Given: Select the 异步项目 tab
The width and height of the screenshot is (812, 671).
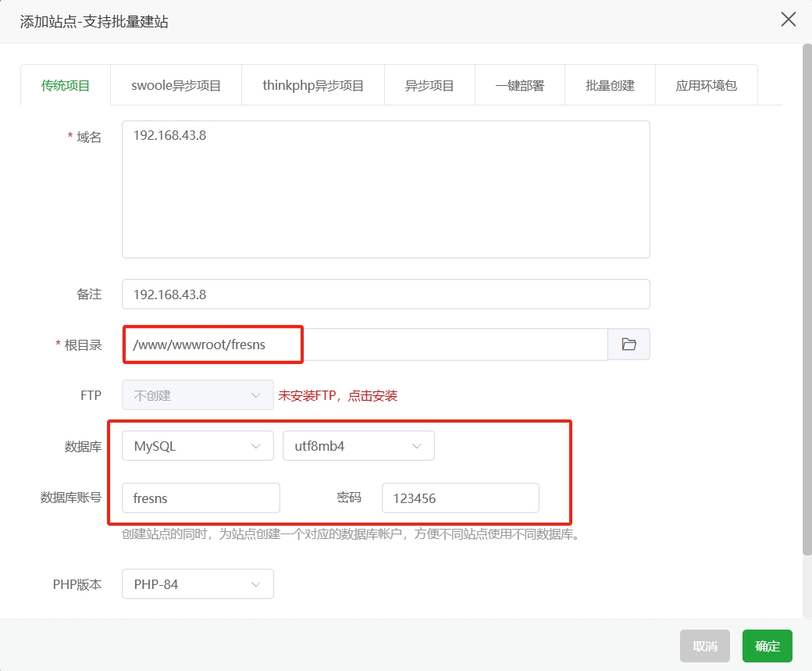Looking at the screenshot, I should coord(429,84).
